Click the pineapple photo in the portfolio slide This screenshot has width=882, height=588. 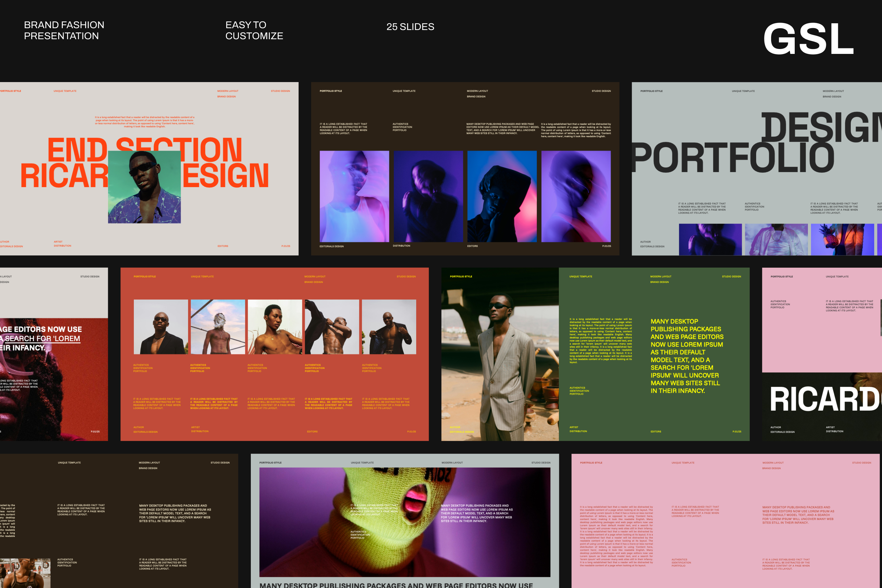point(842,239)
